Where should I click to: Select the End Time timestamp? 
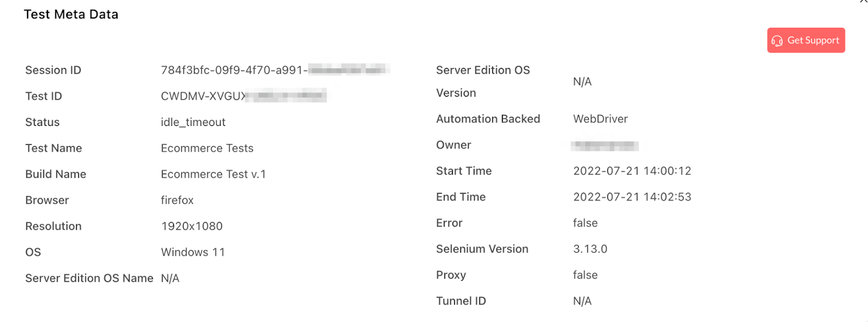632,197
